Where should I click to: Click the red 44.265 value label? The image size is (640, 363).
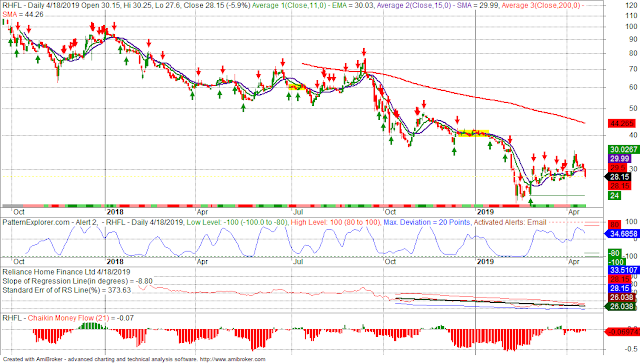click(x=621, y=123)
